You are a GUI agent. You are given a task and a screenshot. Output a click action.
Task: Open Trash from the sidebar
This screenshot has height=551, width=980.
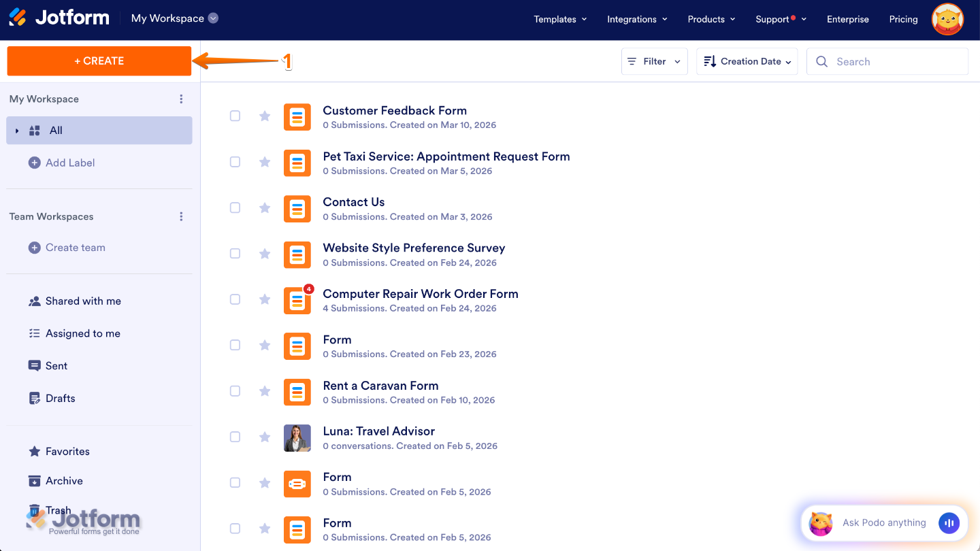[35, 510]
